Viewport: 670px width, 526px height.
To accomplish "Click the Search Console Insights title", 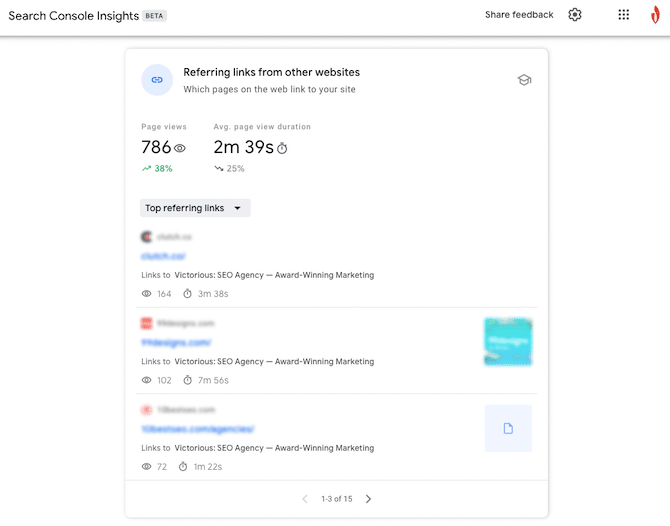I will tap(73, 16).
